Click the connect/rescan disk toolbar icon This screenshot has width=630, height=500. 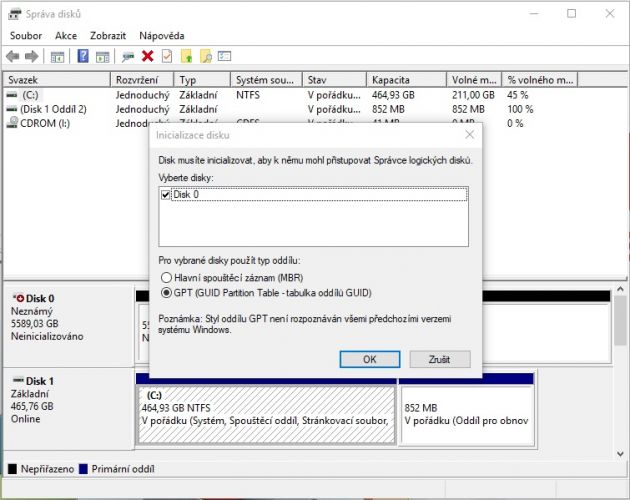click(x=128, y=57)
